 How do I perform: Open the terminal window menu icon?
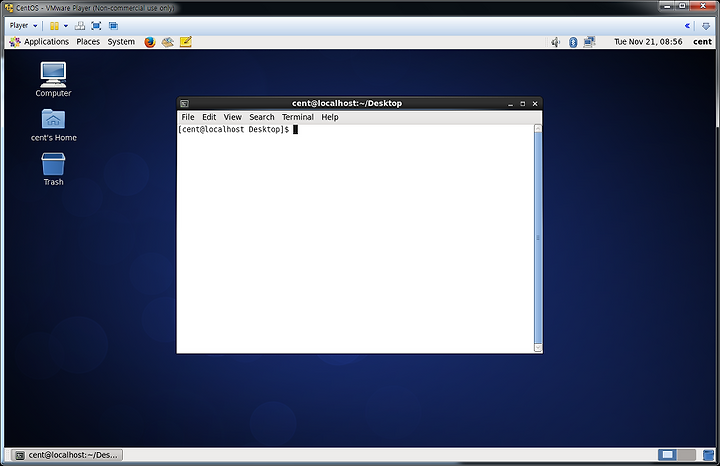184,104
